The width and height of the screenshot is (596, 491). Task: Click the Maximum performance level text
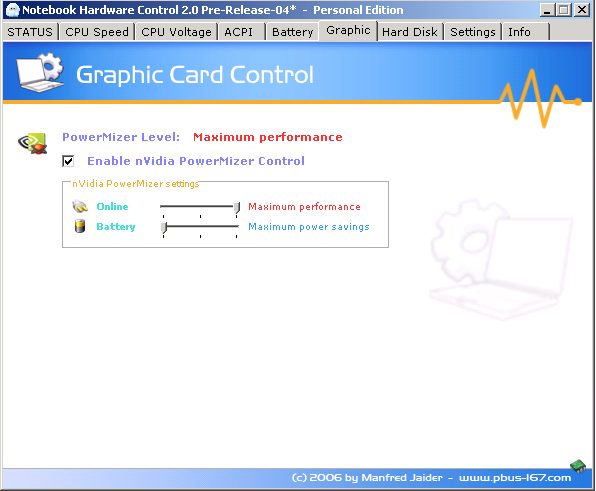pos(268,137)
